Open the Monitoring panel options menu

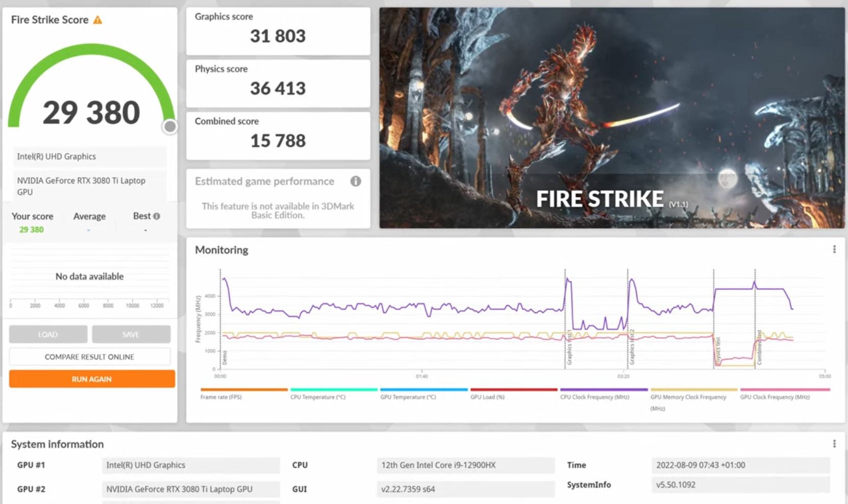834,249
